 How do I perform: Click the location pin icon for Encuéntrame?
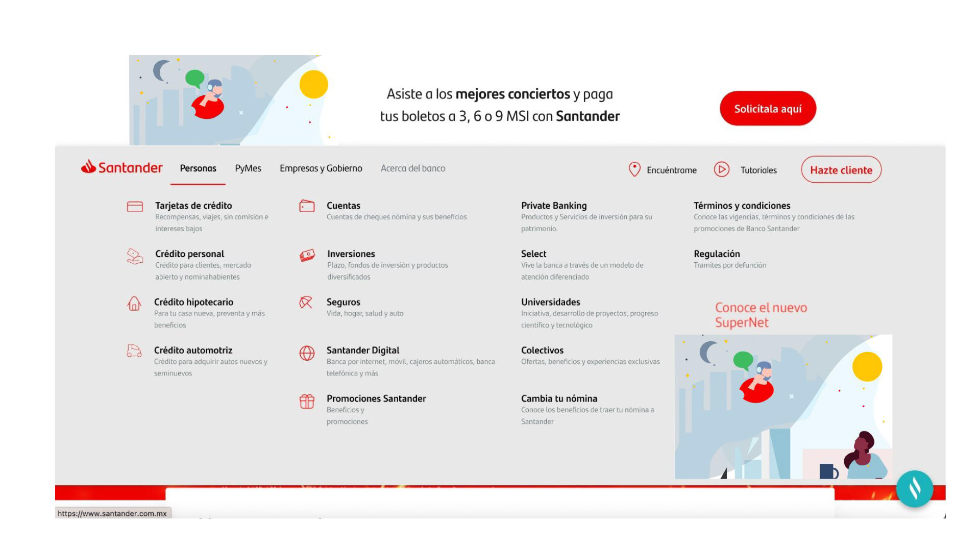pyautogui.click(x=634, y=169)
